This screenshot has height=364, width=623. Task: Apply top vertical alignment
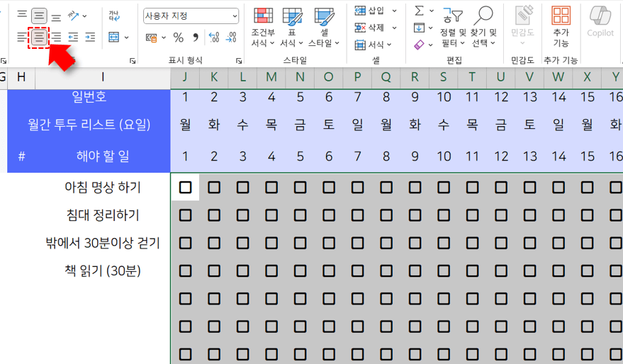click(x=22, y=15)
